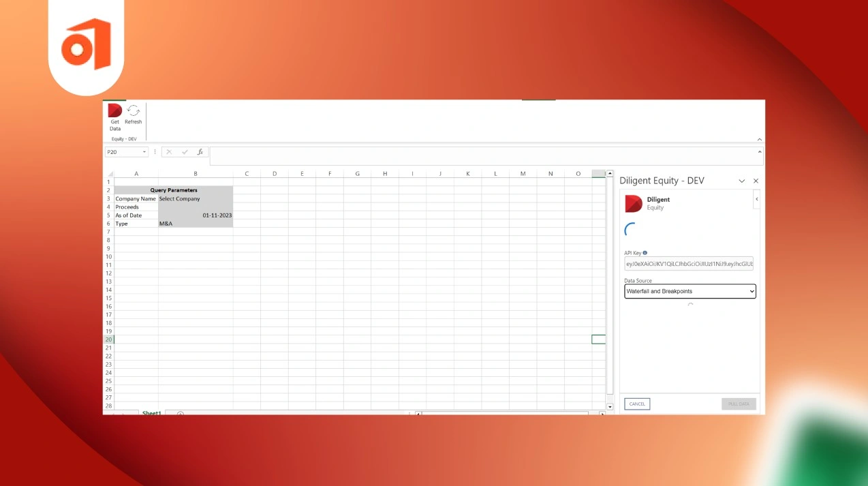
Task: Click the Query Parameters header cell
Action: [174, 190]
